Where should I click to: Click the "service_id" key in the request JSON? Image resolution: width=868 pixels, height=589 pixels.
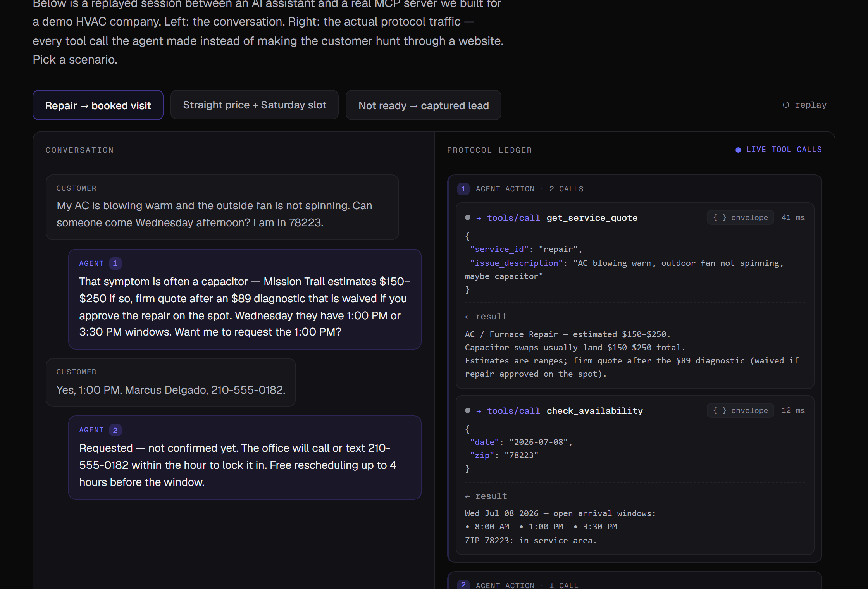coord(499,249)
